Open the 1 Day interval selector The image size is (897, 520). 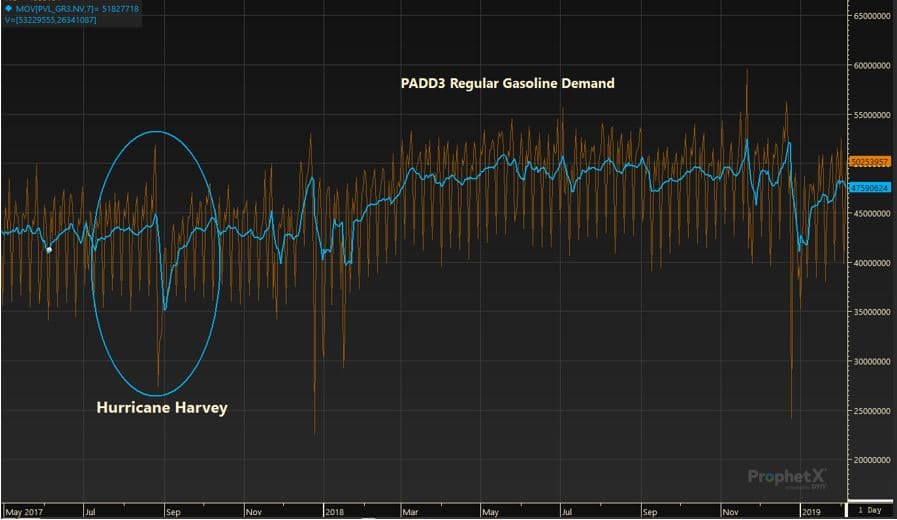pos(871,509)
